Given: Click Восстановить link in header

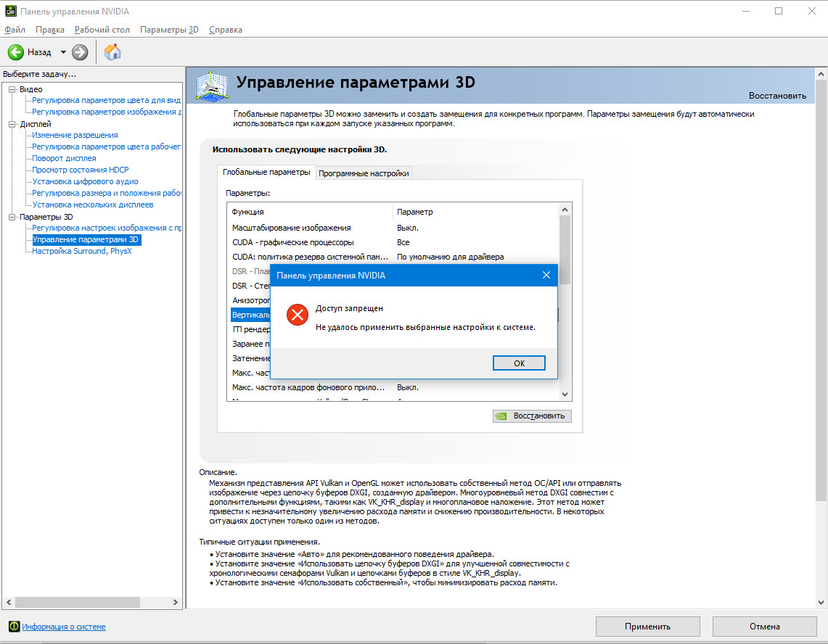Looking at the screenshot, I should 777,96.
